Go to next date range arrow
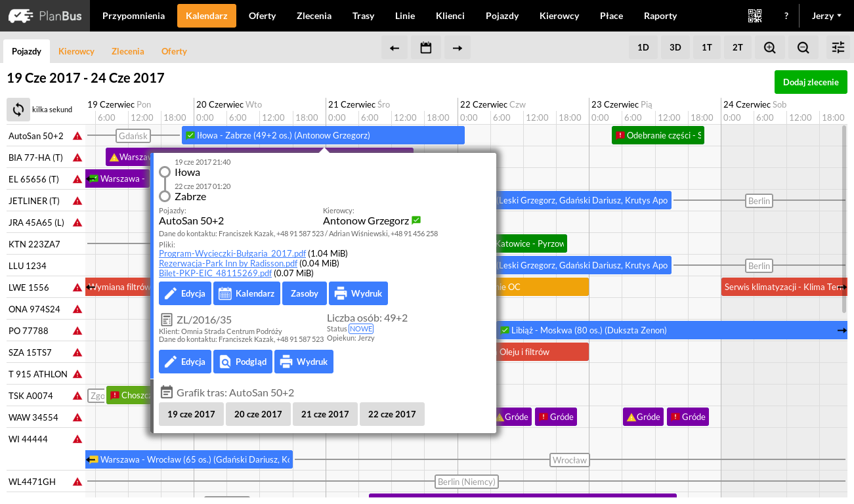The height and width of the screenshot is (504, 854). 458,48
